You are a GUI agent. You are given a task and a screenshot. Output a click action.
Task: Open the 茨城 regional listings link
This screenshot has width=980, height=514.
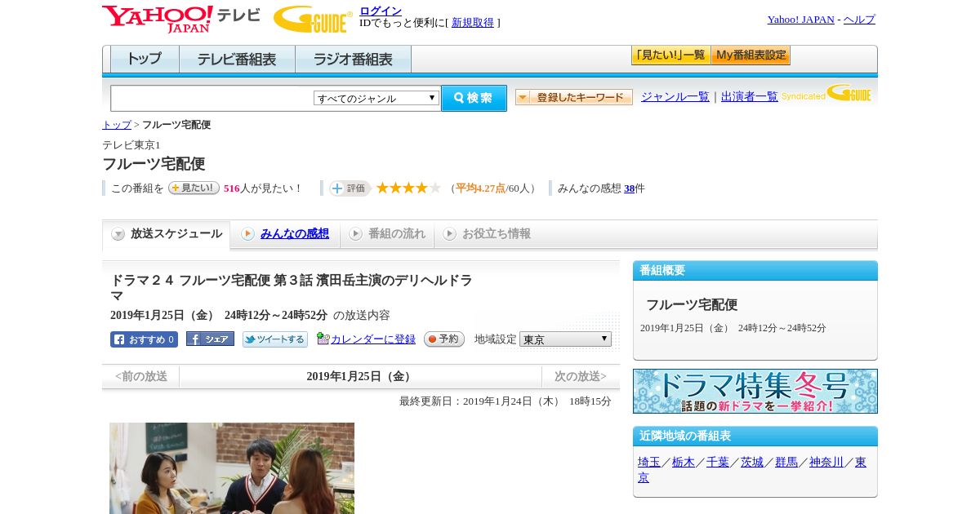pos(752,463)
